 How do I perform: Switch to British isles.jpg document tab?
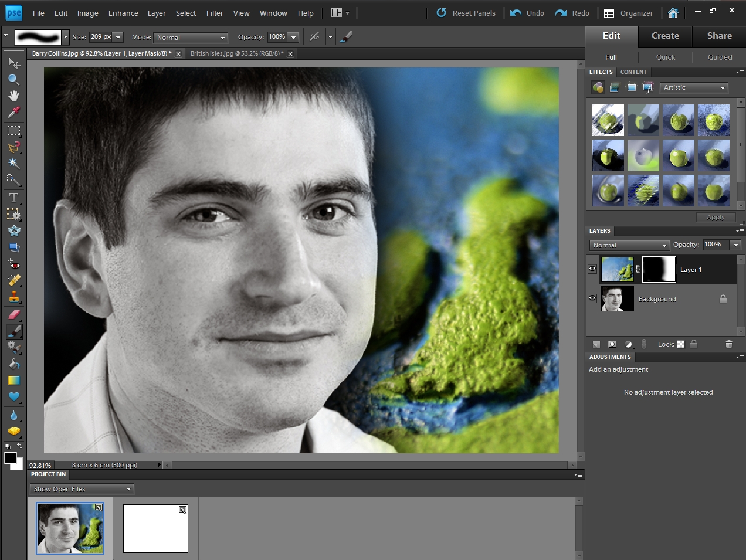[x=236, y=53]
